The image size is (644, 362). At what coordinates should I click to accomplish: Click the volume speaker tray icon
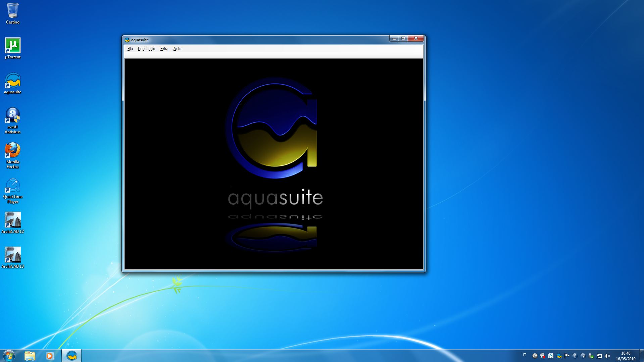pos(607,356)
